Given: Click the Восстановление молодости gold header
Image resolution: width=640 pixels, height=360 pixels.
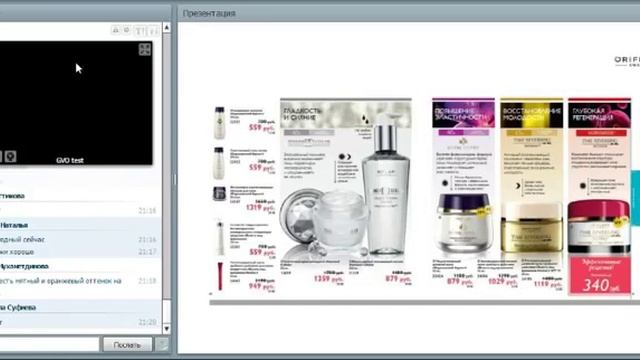Looking at the screenshot, I should pos(531,113).
